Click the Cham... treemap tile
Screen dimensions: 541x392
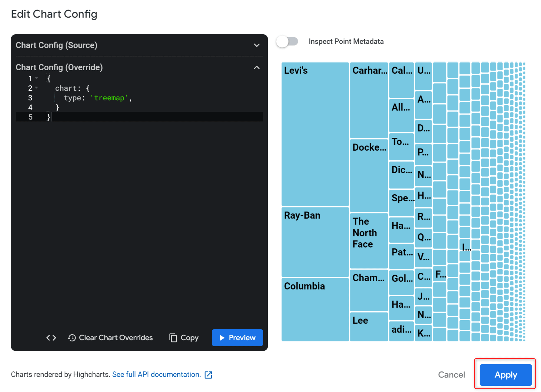369,290
